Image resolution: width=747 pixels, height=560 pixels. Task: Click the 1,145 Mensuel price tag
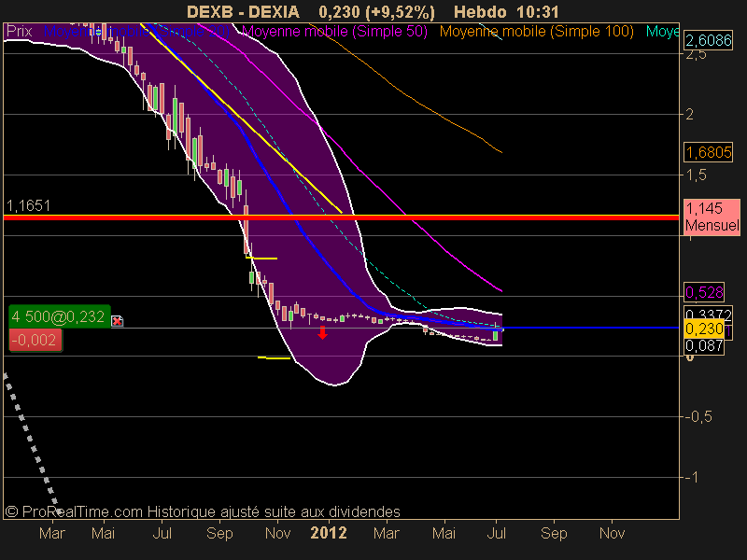[x=712, y=217]
